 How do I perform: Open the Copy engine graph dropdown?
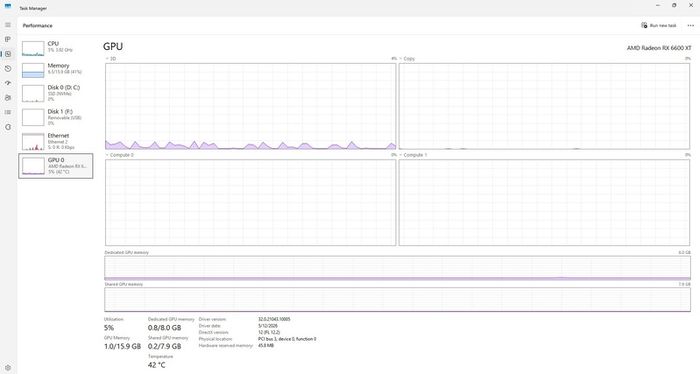coord(407,58)
